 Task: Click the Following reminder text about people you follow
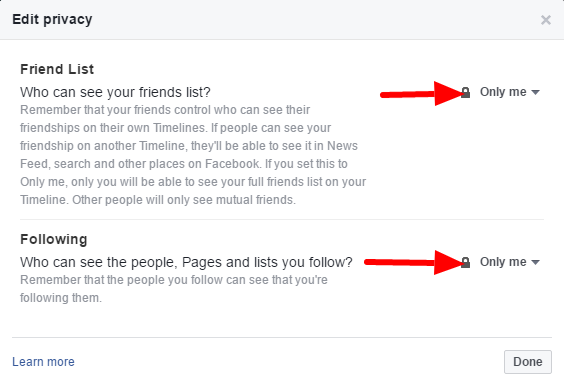click(x=174, y=289)
